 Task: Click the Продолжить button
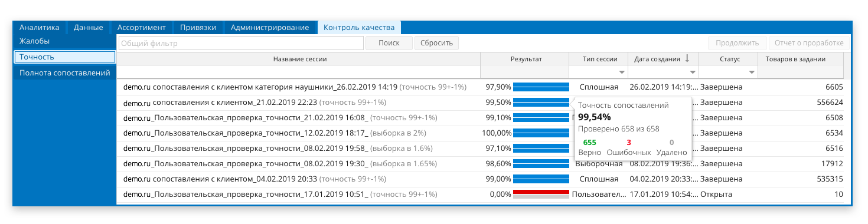pos(737,43)
